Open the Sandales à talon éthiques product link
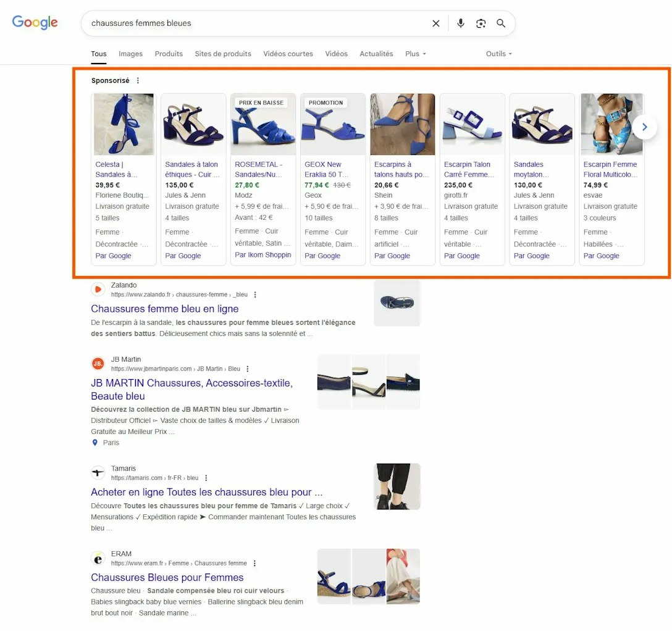672x631 pixels. 193,169
